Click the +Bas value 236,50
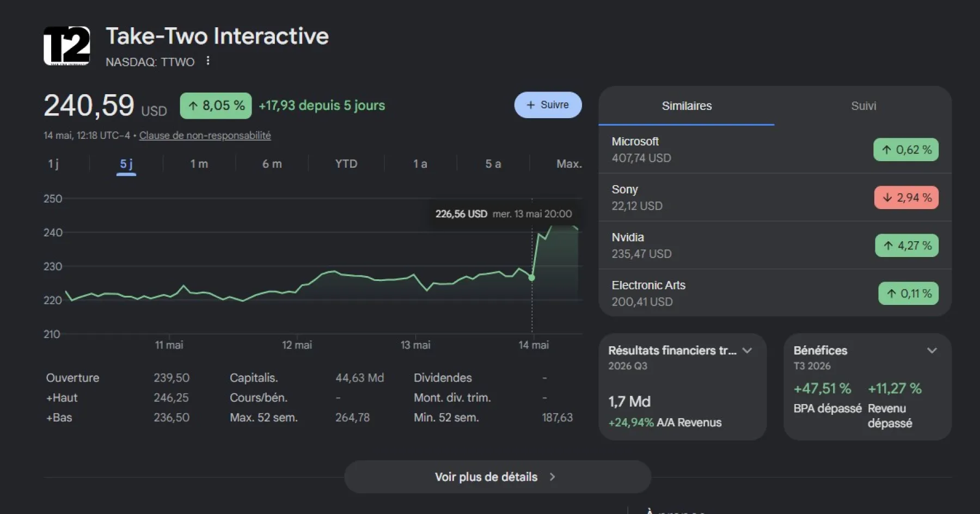980x514 pixels. coord(171,418)
